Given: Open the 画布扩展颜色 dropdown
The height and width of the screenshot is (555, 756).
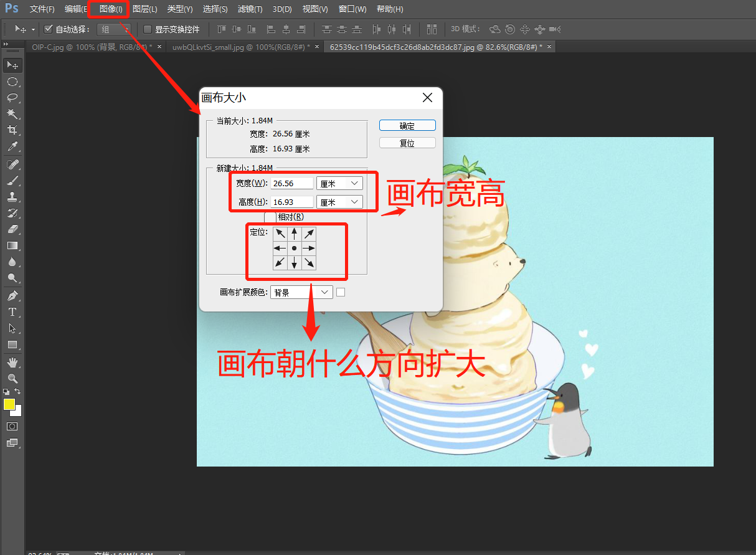Looking at the screenshot, I should (x=301, y=292).
